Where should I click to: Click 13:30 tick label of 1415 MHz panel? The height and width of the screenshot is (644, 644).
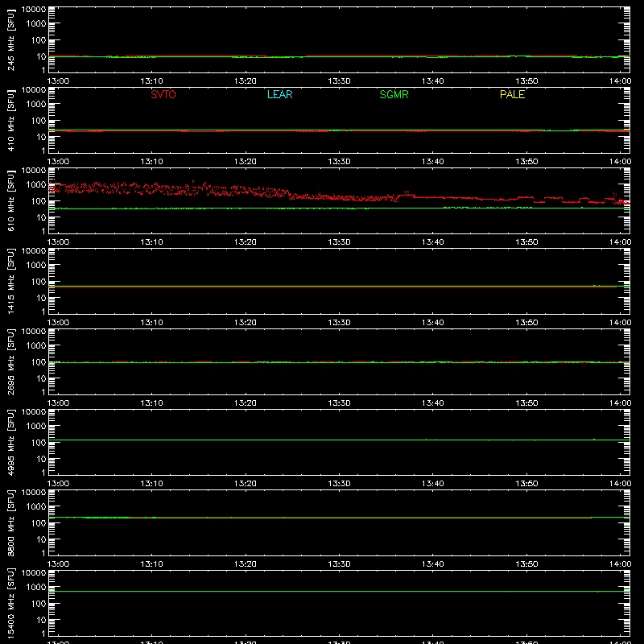[339, 323]
